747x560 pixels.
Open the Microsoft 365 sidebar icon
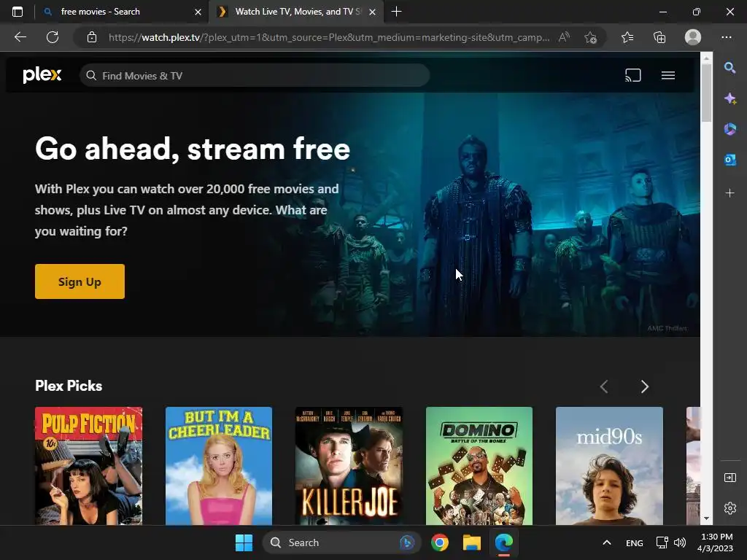[729, 129]
